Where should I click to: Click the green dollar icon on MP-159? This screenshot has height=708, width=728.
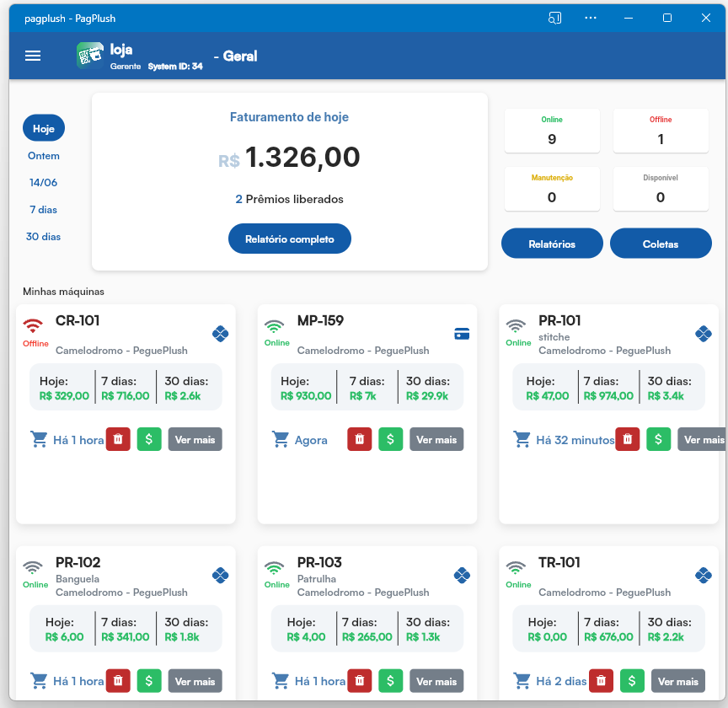tap(390, 439)
